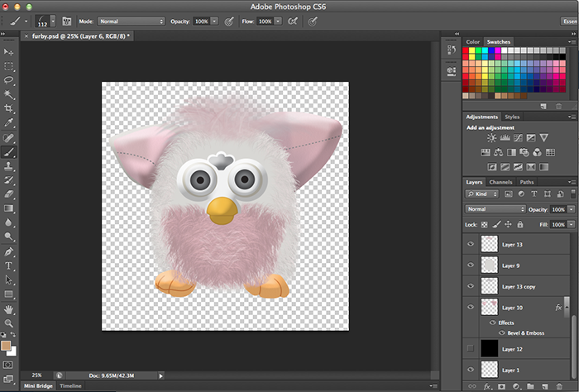The height and width of the screenshot is (392, 579).
Task: Open the Timeline tab
Action: point(70,385)
